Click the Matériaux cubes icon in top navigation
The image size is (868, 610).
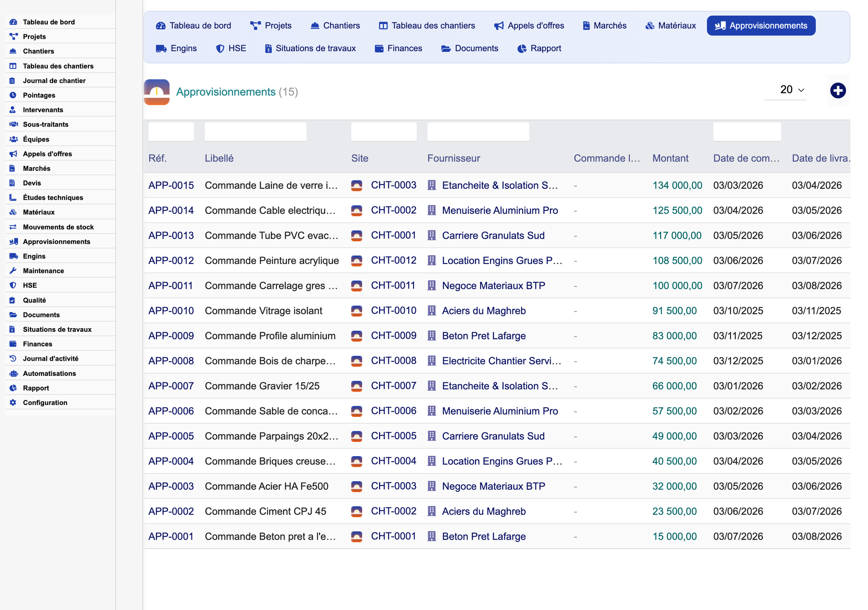pyautogui.click(x=650, y=26)
